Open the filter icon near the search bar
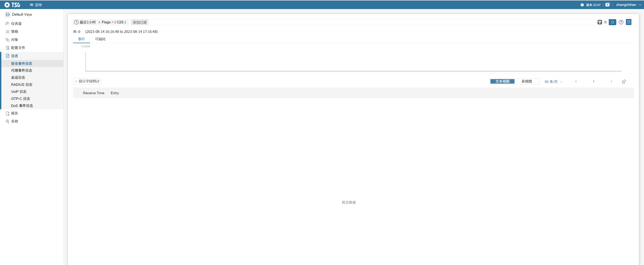 click(600, 22)
